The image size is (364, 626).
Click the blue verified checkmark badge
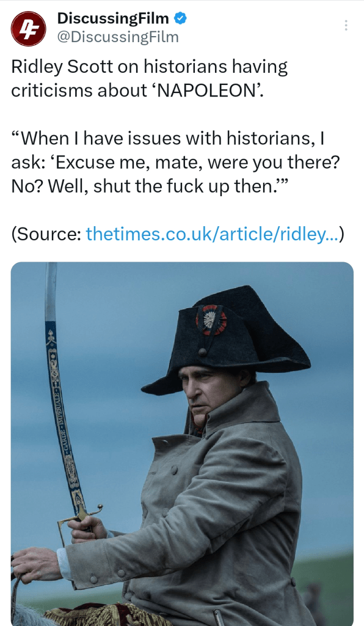(181, 18)
